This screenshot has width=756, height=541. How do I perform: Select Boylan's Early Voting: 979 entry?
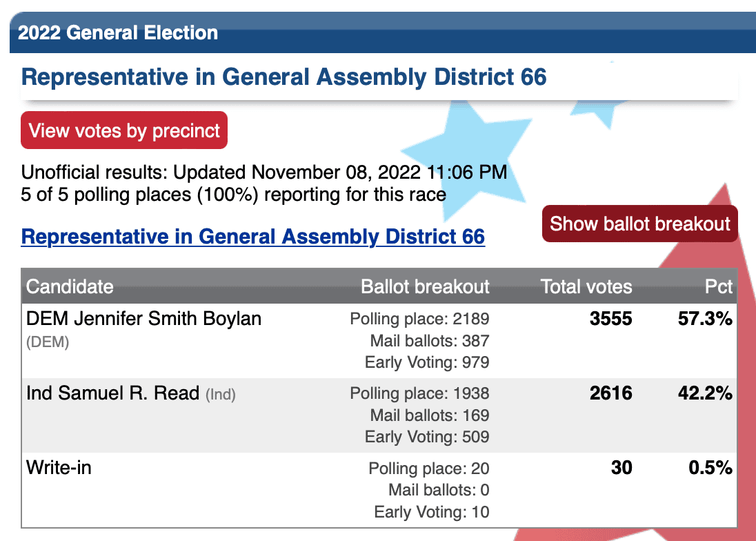pyautogui.click(x=427, y=362)
